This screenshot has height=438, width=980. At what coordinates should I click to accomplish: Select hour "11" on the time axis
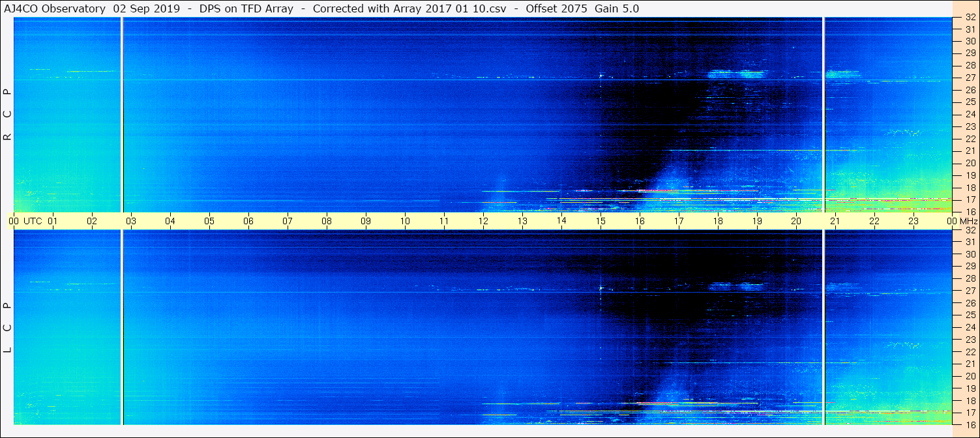(444, 221)
